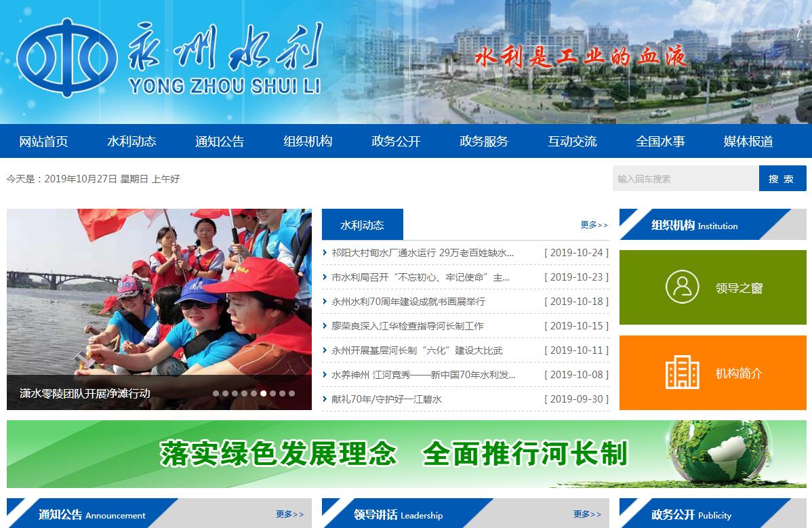
Task: Go to 通知公告 in navigation bar
Action: pyautogui.click(x=220, y=141)
